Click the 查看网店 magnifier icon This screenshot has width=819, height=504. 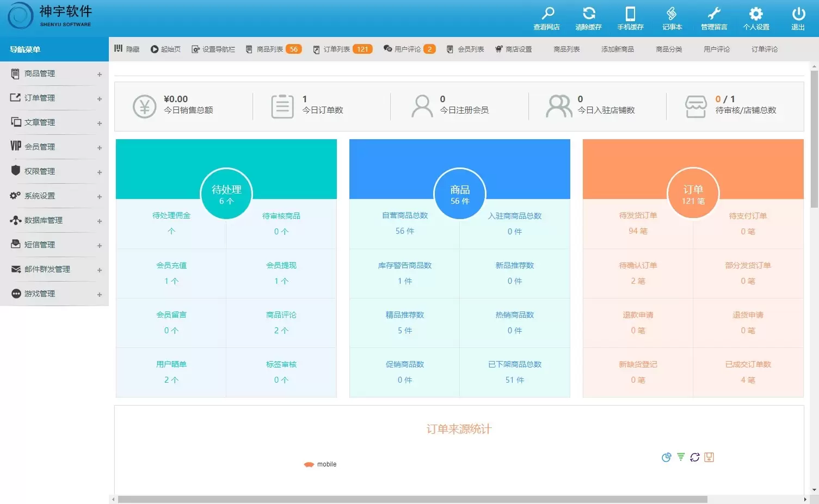547,14
